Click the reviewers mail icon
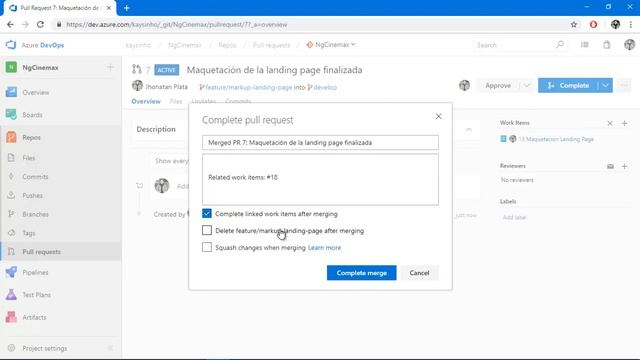The image size is (640, 360). (610, 166)
